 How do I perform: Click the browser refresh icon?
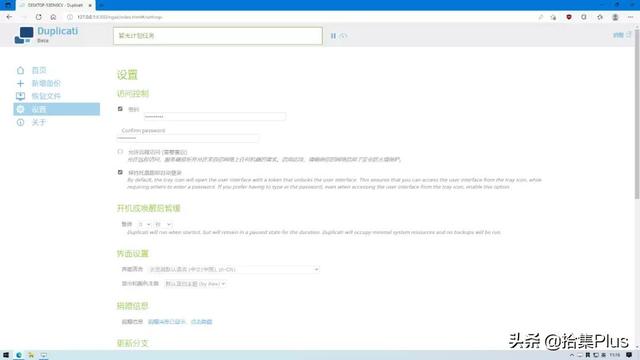click(x=38, y=17)
